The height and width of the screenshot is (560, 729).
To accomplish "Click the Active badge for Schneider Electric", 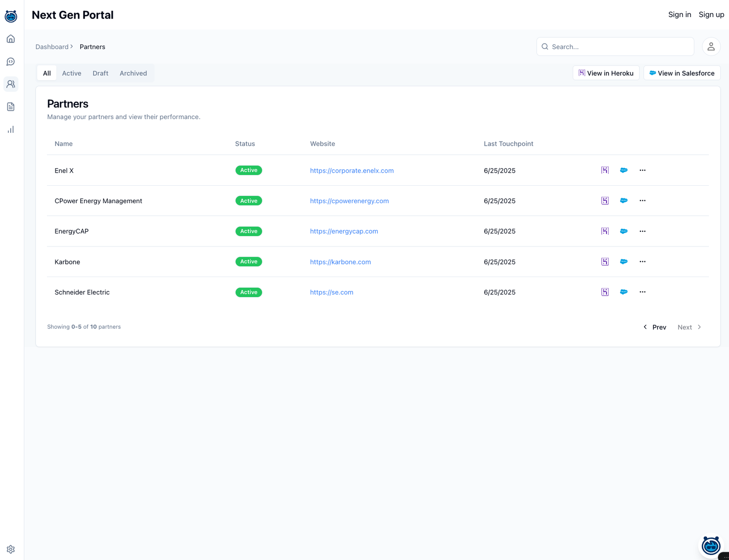I will click(x=249, y=292).
